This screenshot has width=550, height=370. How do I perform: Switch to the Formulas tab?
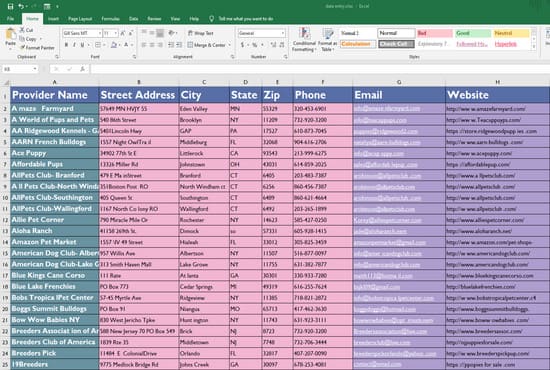click(110, 19)
